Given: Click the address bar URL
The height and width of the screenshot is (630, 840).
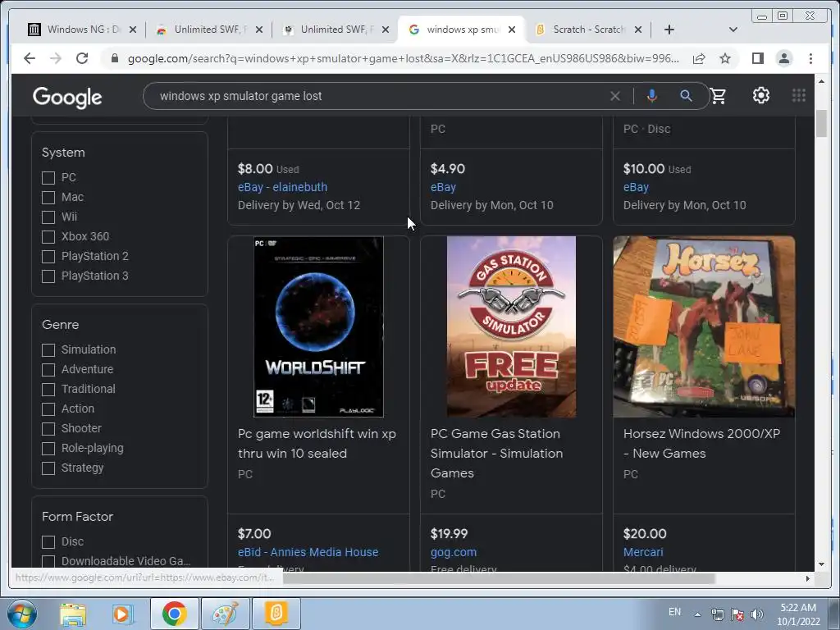Looking at the screenshot, I should [403, 58].
